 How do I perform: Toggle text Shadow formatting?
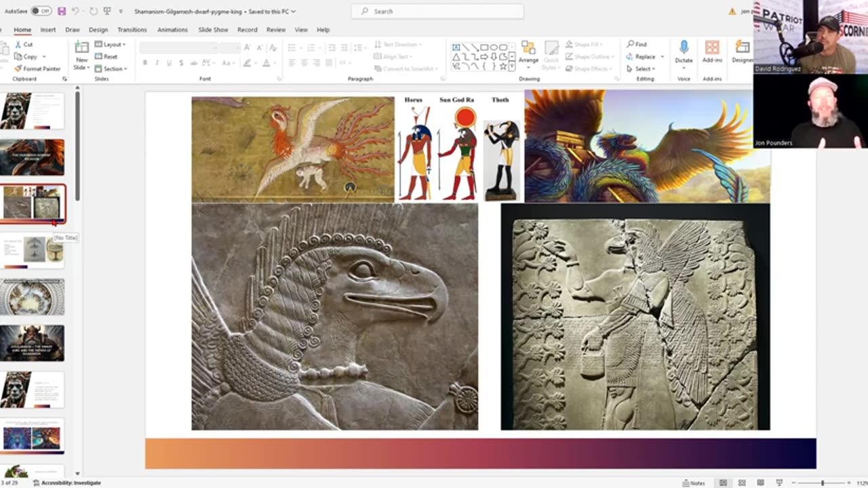pos(181,62)
